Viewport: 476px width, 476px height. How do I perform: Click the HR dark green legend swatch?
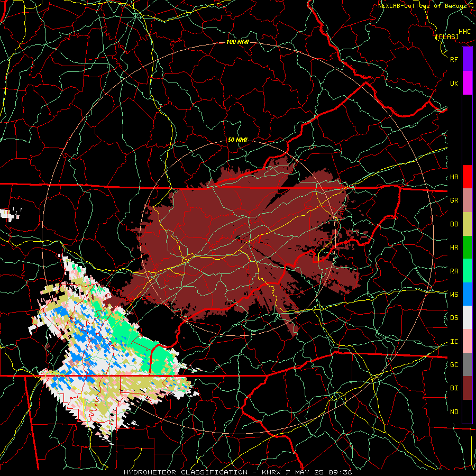pyautogui.click(x=467, y=248)
